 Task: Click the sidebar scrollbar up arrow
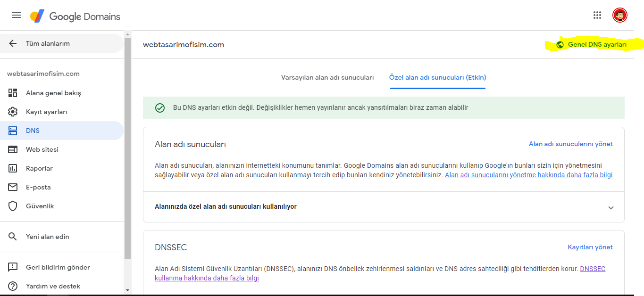127,35
